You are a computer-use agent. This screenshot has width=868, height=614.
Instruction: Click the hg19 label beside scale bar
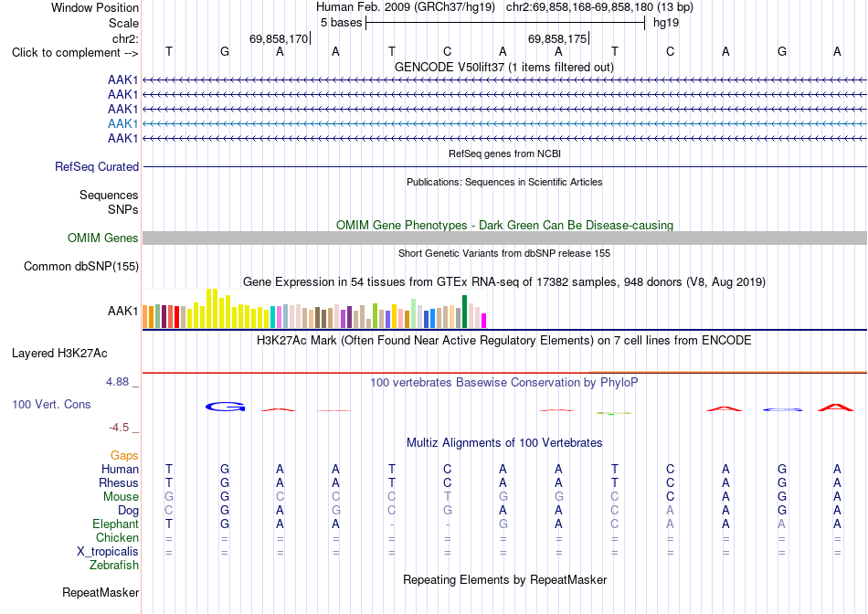666,23
